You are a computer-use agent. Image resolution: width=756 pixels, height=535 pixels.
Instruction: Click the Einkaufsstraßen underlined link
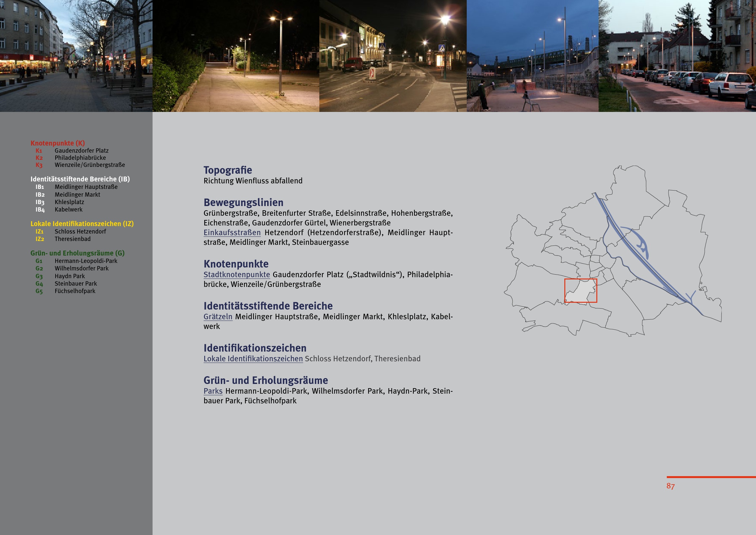pos(232,233)
